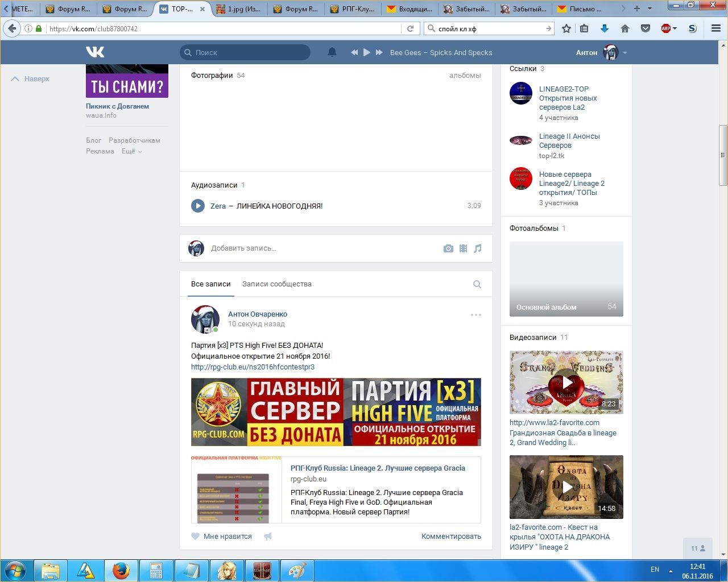Click the browser address bar
The height and width of the screenshot is (582, 728).
(222, 28)
